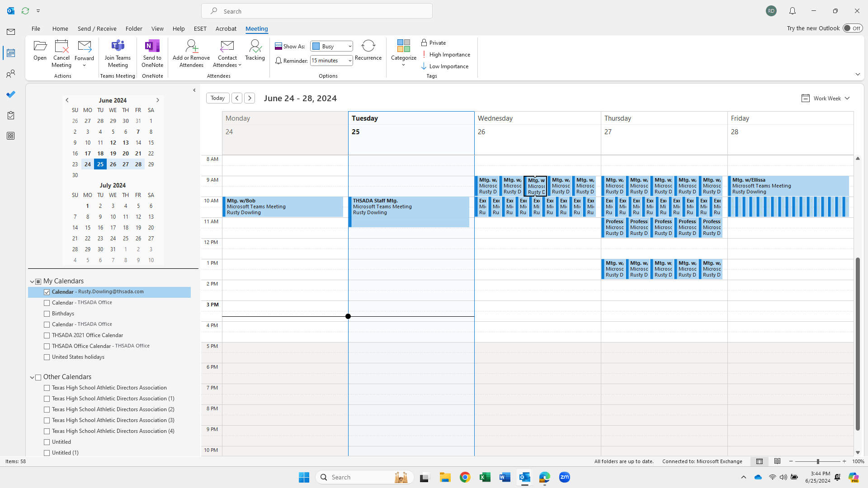The width and height of the screenshot is (868, 488).
Task: Click Add or Remove Attendees icon
Action: tap(191, 47)
